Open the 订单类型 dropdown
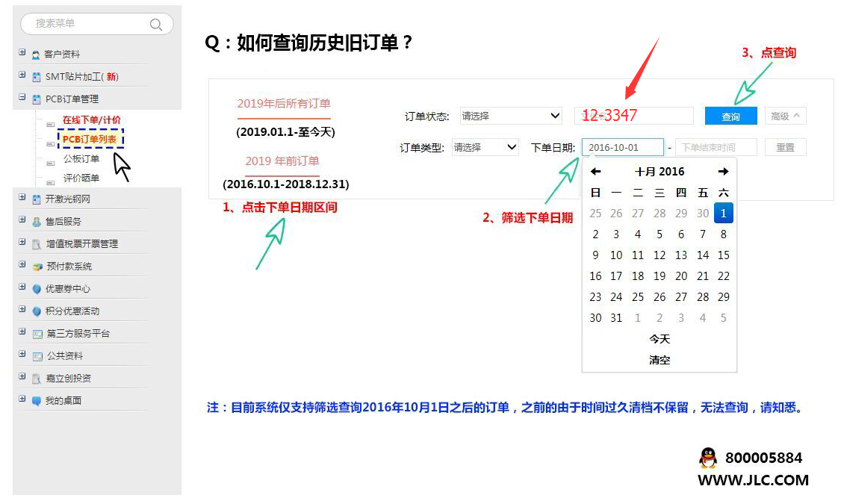 485,147
